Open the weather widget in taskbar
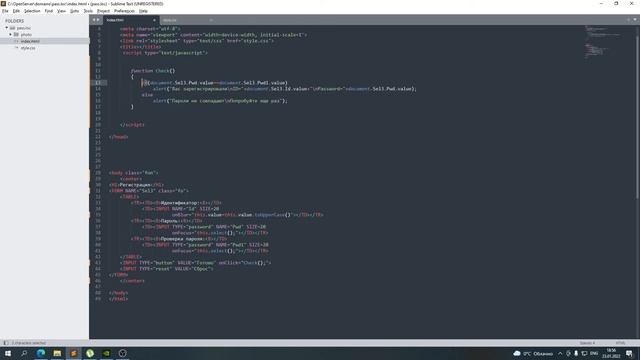Screen dimensions: 640x360 click(x=533, y=353)
